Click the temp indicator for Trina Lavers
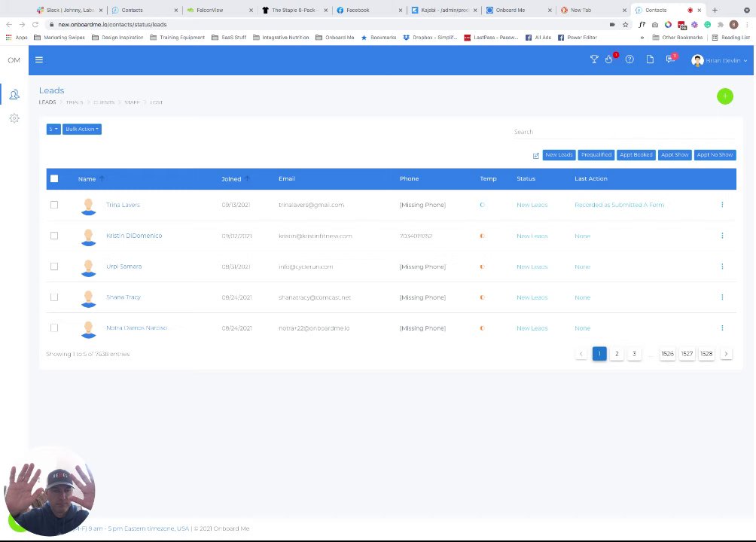 (x=482, y=205)
